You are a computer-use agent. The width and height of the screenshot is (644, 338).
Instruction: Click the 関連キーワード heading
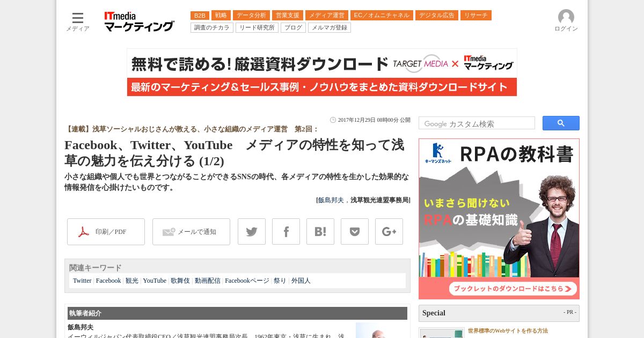(96, 268)
